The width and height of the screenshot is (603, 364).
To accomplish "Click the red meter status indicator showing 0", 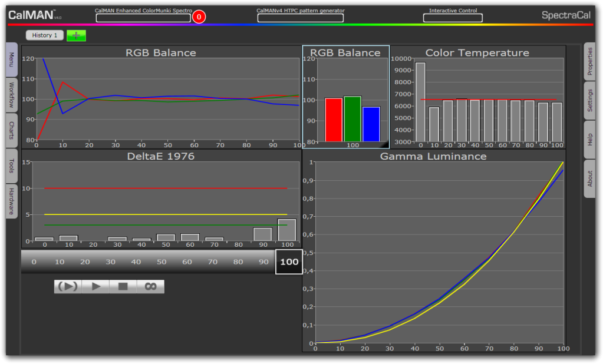I will click(199, 17).
